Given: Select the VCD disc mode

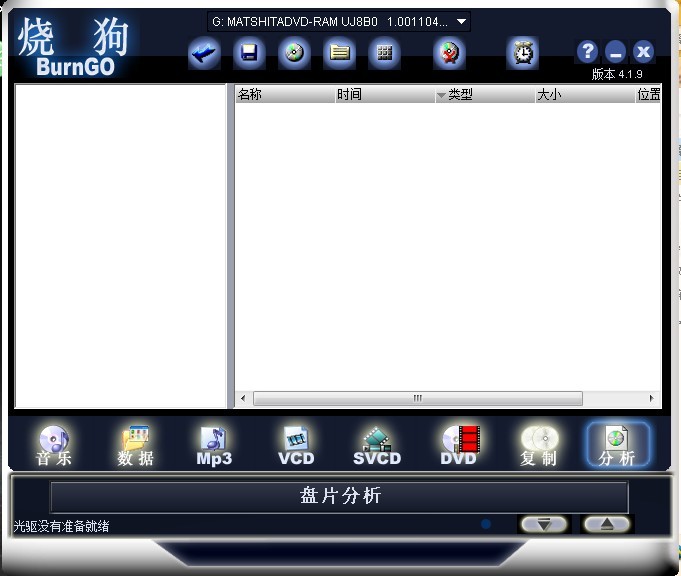Looking at the screenshot, I should coord(296,446).
